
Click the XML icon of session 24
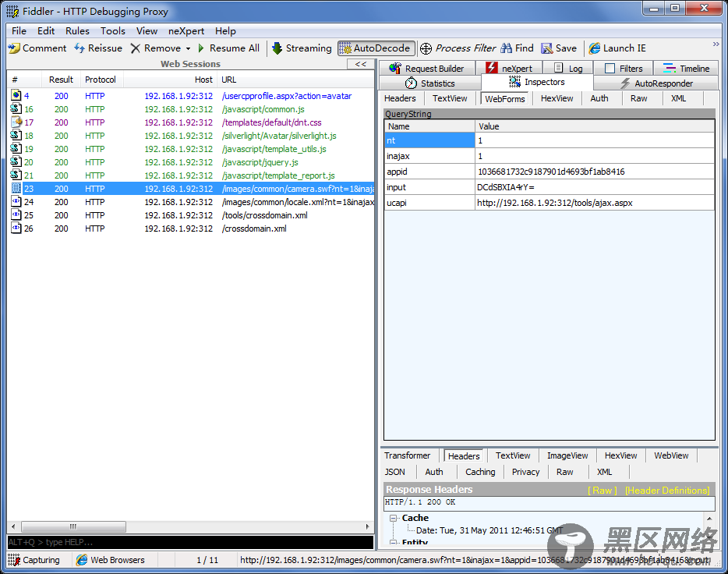16,202
